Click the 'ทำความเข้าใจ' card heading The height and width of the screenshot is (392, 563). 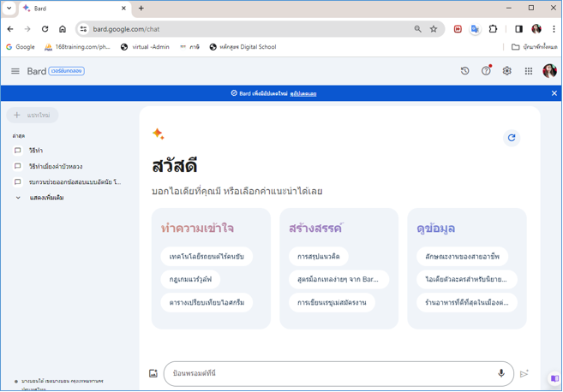pos(197,229)
